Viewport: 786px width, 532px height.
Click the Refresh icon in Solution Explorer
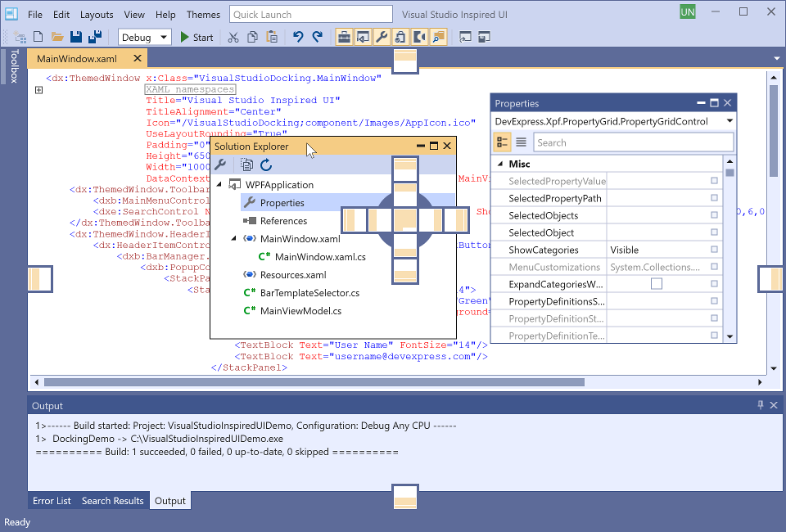pos(266,165)
